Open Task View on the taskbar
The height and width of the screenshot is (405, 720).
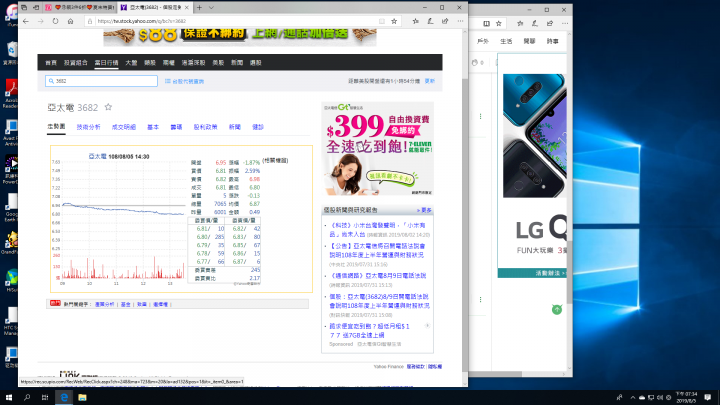click(45, 397)
